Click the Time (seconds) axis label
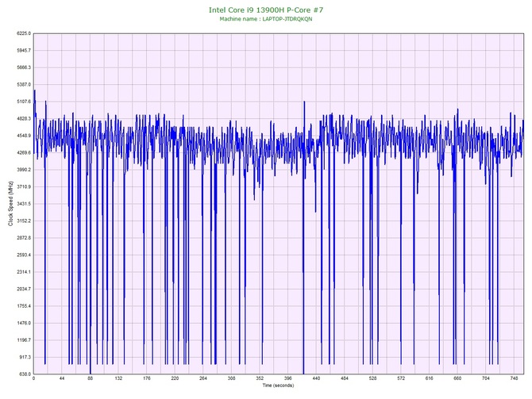 tap(278, 386)
